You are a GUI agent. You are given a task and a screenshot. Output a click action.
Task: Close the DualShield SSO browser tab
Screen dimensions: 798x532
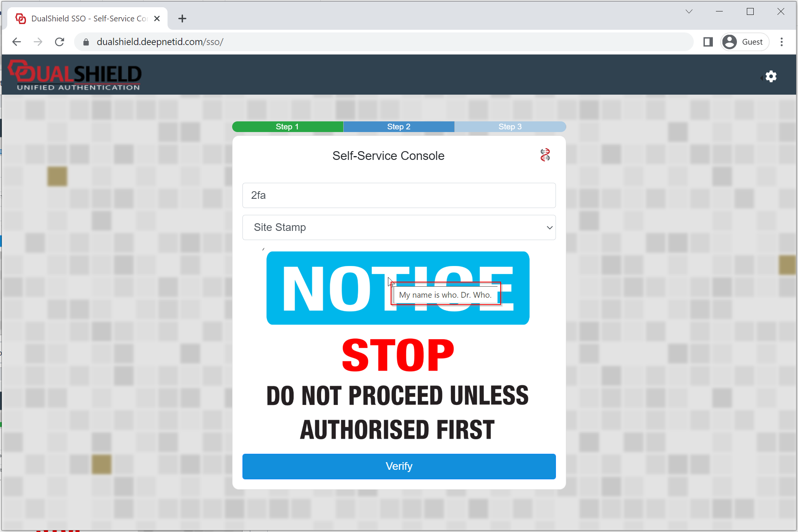click(x=157, y=18)
